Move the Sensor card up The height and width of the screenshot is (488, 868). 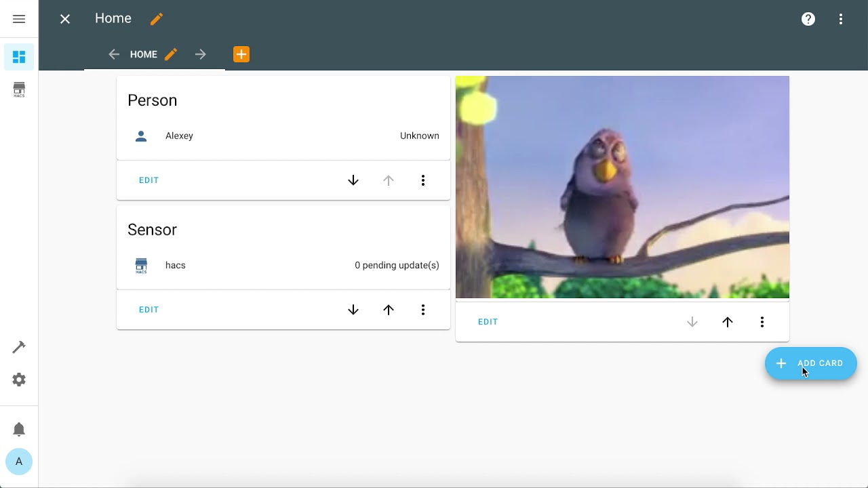point(389,310)
